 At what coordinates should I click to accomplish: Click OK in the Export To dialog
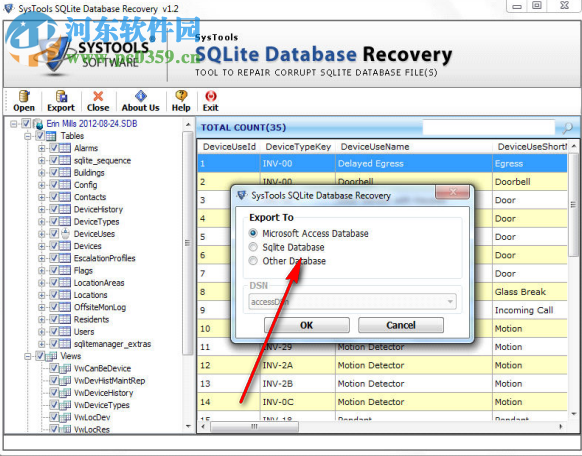pos(307,325)
